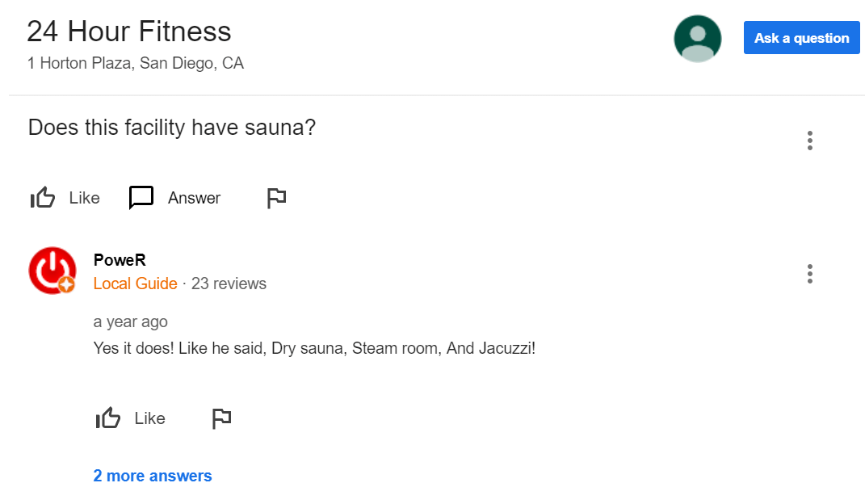Click the 1 Horton Plaza address text
The width and height of the screenshot is (865, 504).
pyautogui.click(x=135, y=63)
